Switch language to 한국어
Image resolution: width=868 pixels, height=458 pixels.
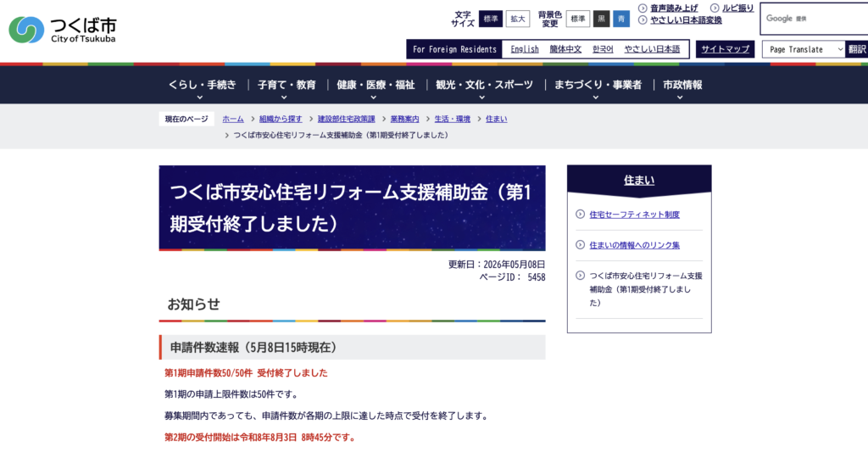pos(603,49)
